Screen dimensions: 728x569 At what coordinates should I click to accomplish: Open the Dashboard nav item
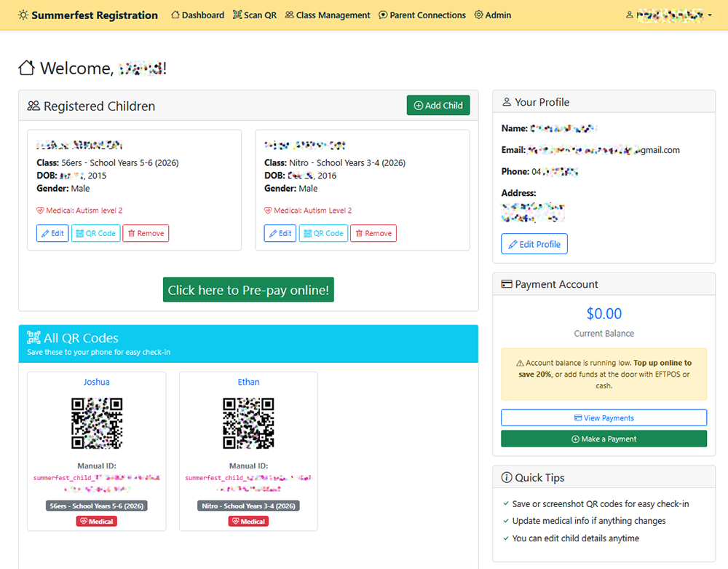[x=198, y=15]
